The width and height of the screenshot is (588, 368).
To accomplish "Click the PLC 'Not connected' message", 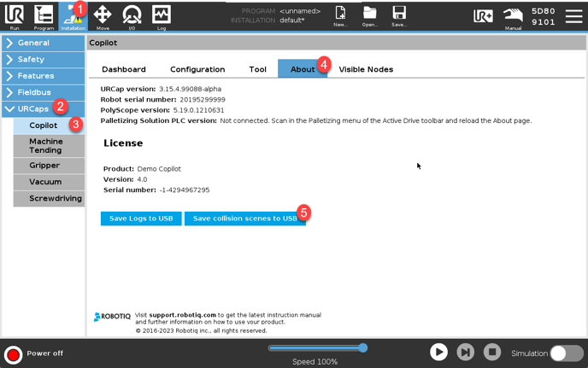I will point(376,120).
